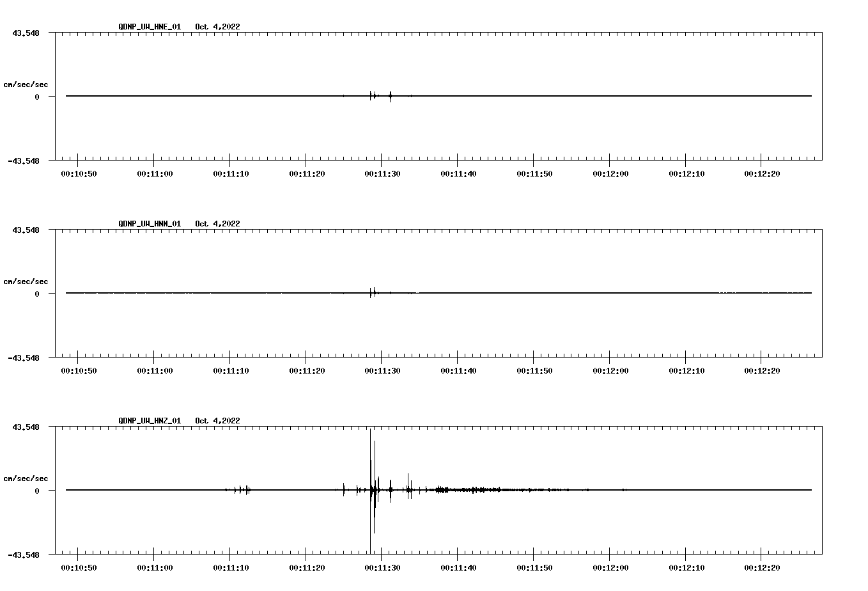Click the 00:12:20 time label under HNE plot
This screenshot has width=868, height=591.
[x=763, y=174]
